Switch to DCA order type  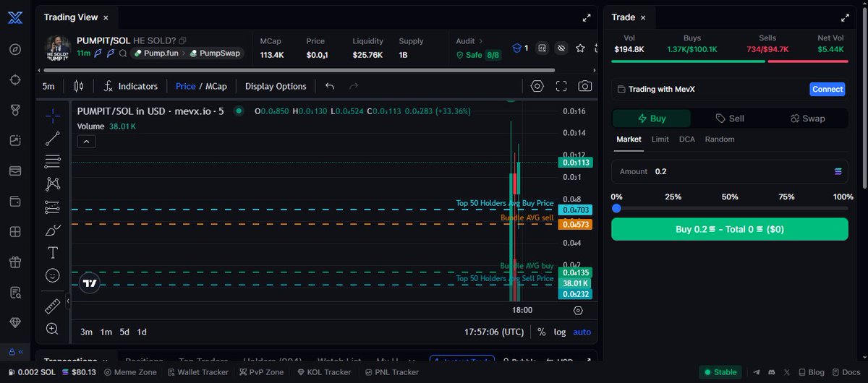[686, 139]
